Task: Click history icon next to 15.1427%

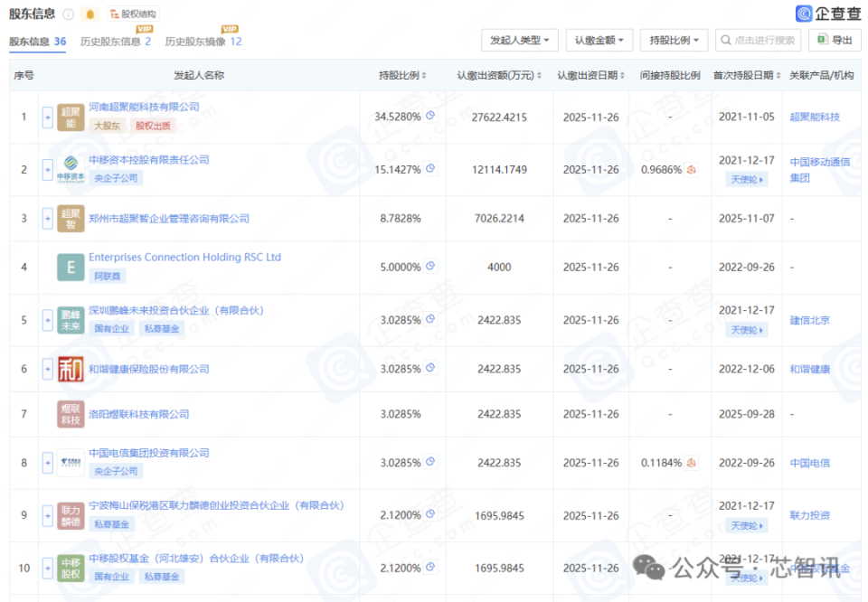Action: click(x=430, y=168)
